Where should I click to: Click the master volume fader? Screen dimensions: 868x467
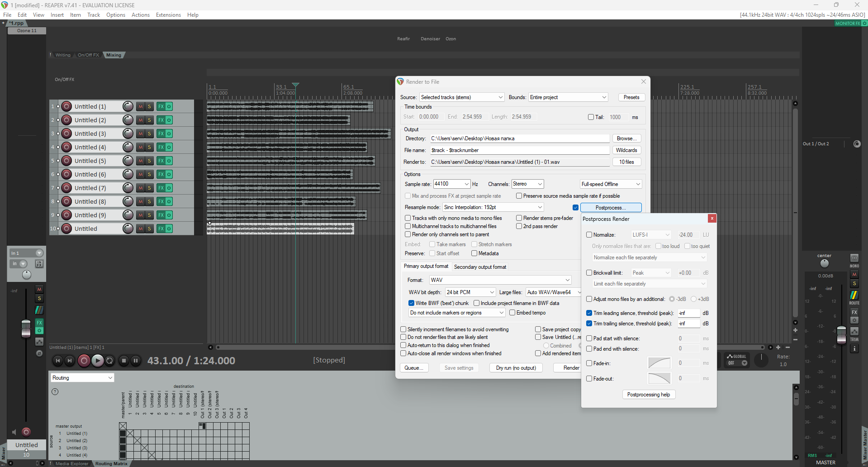pyautogui.click(x=841, y=335)
